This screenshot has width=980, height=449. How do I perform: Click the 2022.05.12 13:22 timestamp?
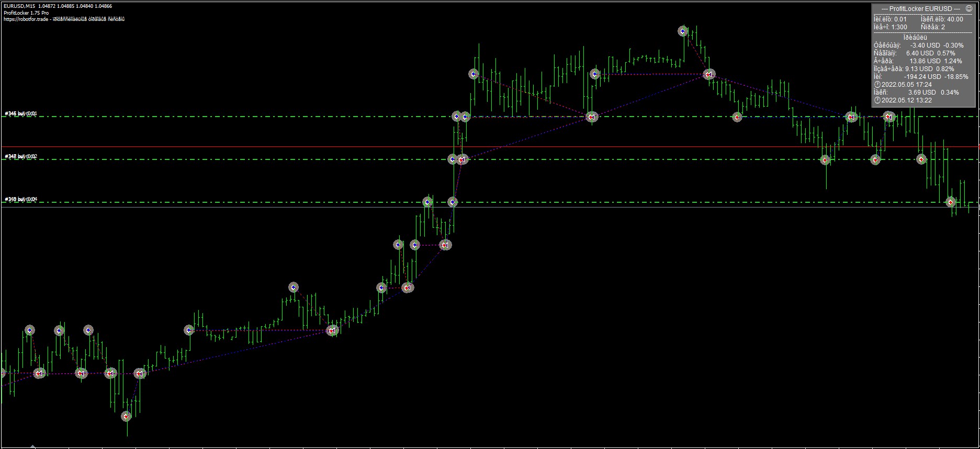(907, 100)
